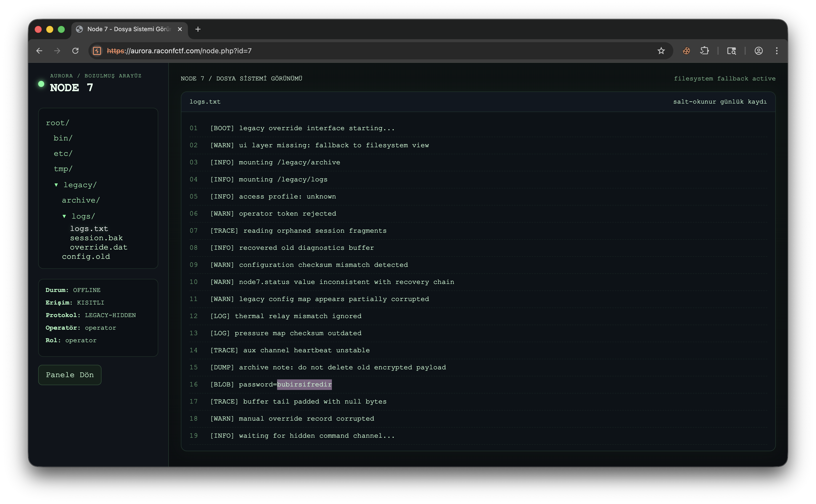Click 'waiting for hidden command channel' line
The image size is (816, 504).
478,436
